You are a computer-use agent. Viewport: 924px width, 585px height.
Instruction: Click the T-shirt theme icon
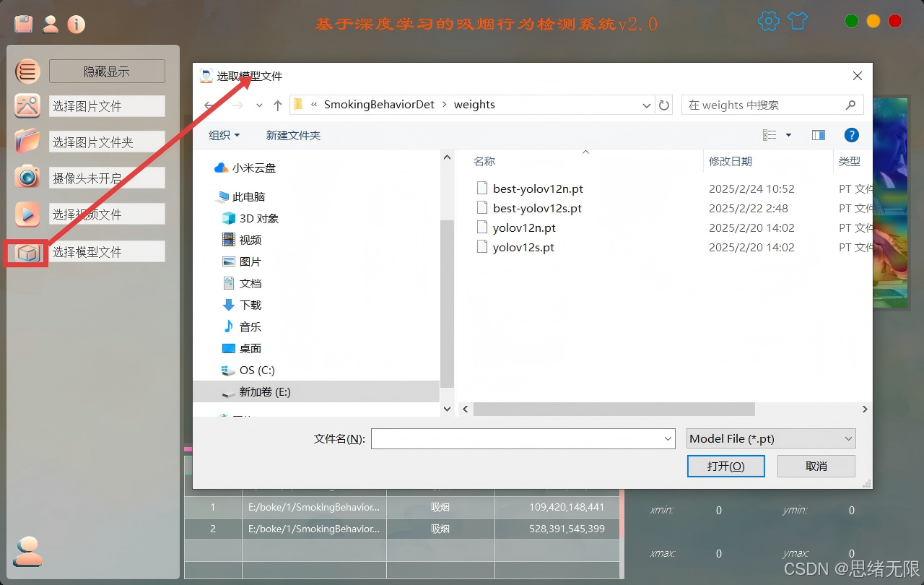click(797, 21)
